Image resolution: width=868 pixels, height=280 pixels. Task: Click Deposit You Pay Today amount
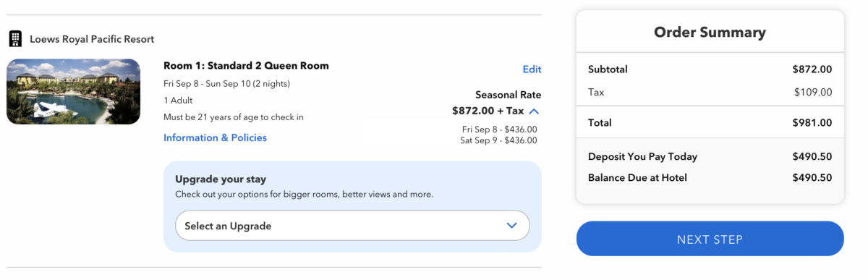[x=812, y=156]
